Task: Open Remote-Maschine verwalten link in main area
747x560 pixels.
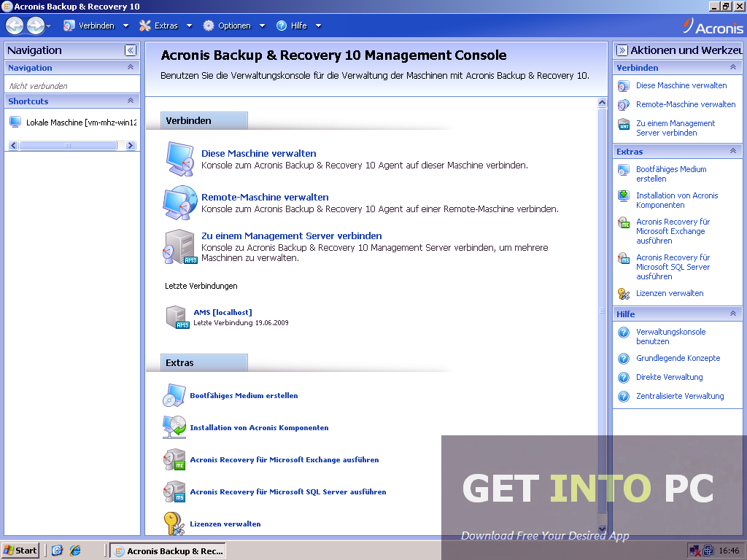Action: coord(265,197)
